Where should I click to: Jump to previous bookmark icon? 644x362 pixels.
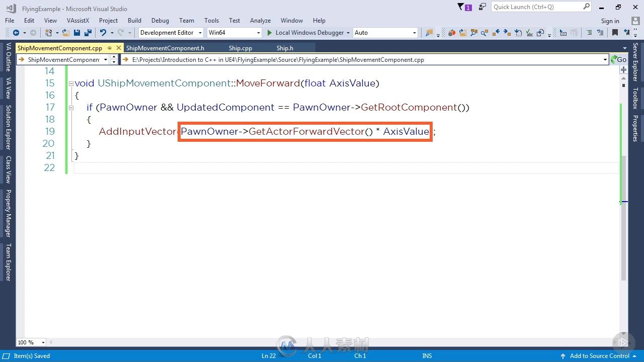[x=626, y=33]
